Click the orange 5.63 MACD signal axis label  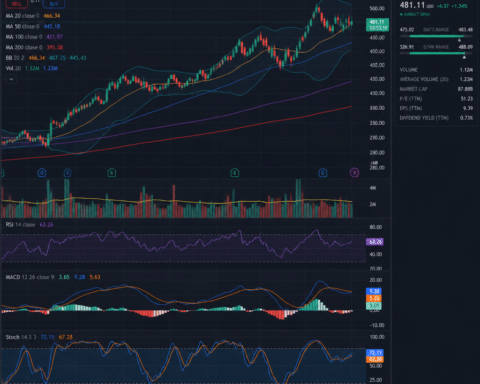tap(374, 298)
